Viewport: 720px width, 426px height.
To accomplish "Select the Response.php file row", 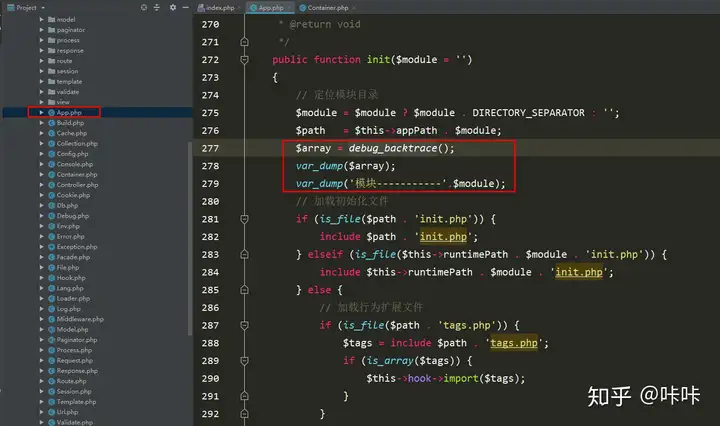I will click(96, 370).
